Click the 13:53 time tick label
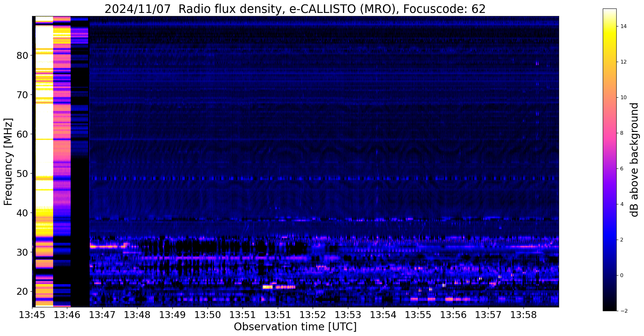The image size is (644, 336). point(348,315)
